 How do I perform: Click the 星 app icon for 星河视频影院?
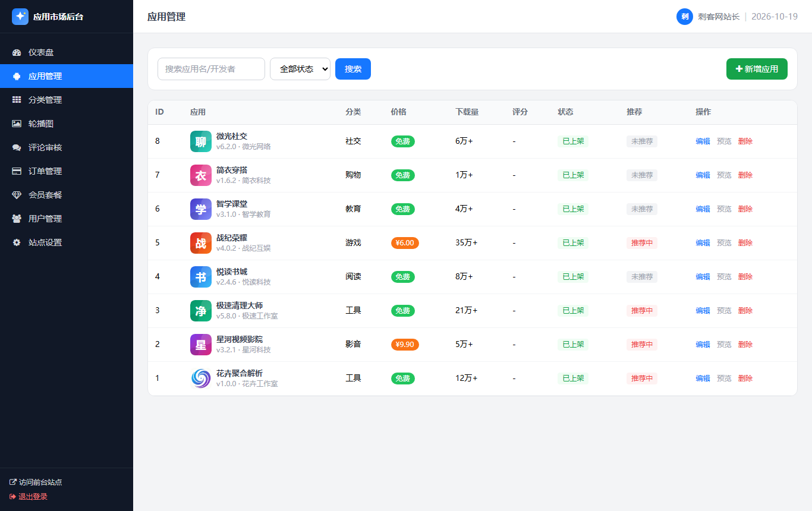201,345
